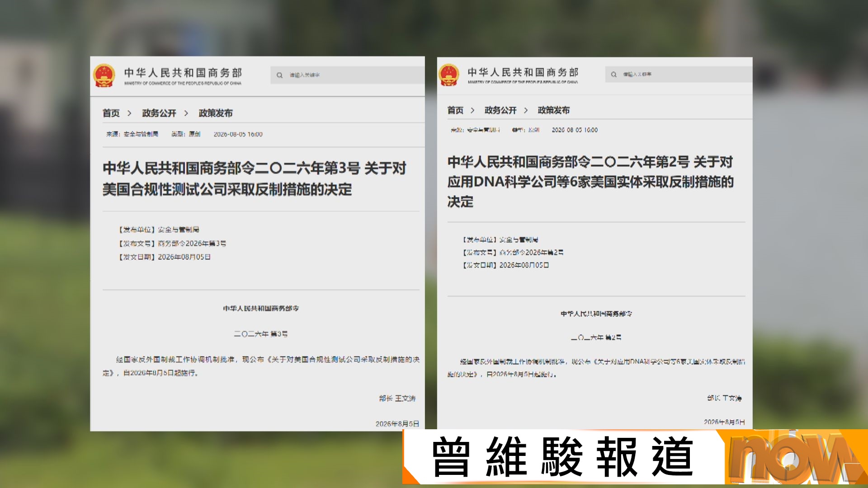
Task: Click the chevron after 首页 on the right page
Action: (472, 110)
